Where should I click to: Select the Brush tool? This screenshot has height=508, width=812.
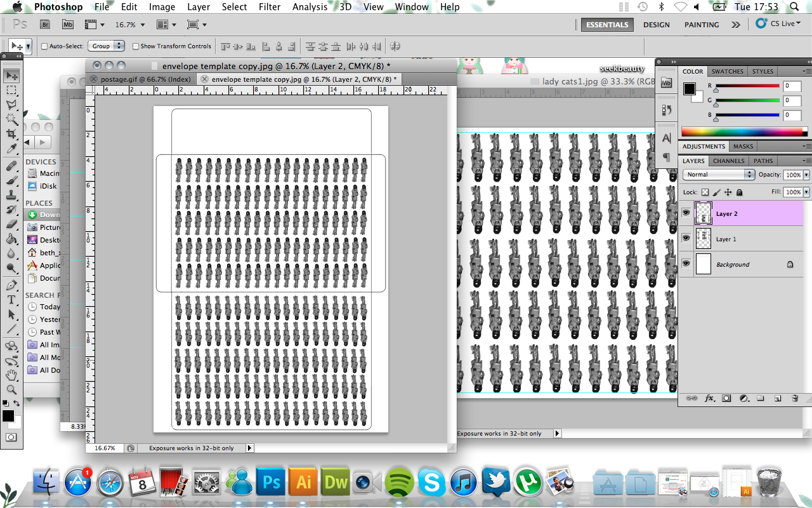11,180
